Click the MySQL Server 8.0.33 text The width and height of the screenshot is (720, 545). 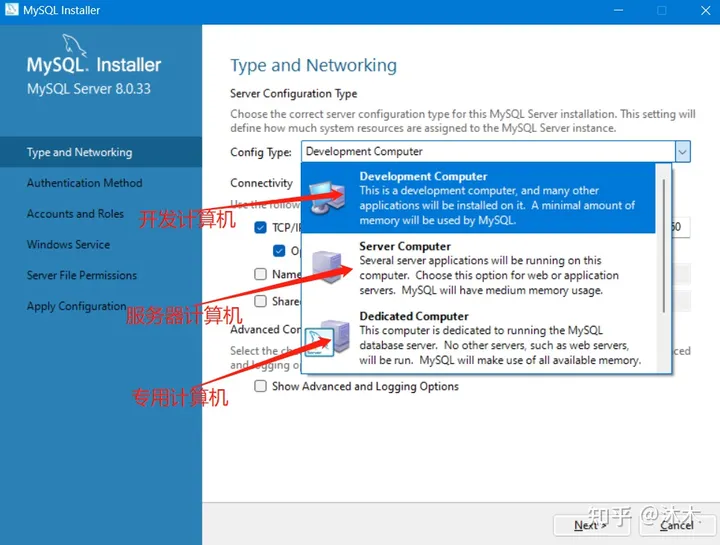pos(89,89)
